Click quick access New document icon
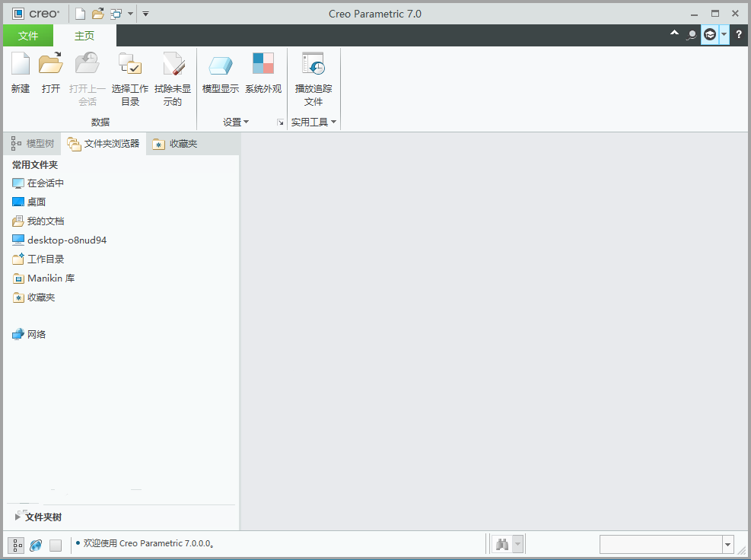The width and height of the screenshot is (751, 560). (x=81, y=14)
